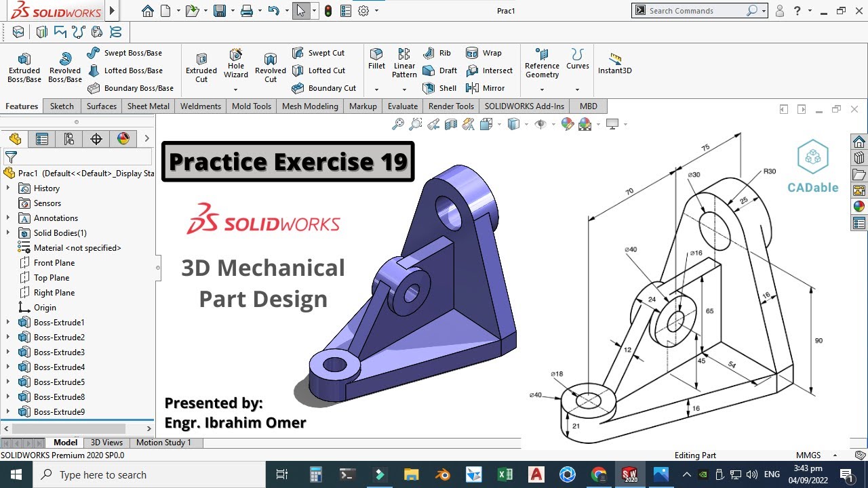Select the Shell feature tool

coord(439,88)
